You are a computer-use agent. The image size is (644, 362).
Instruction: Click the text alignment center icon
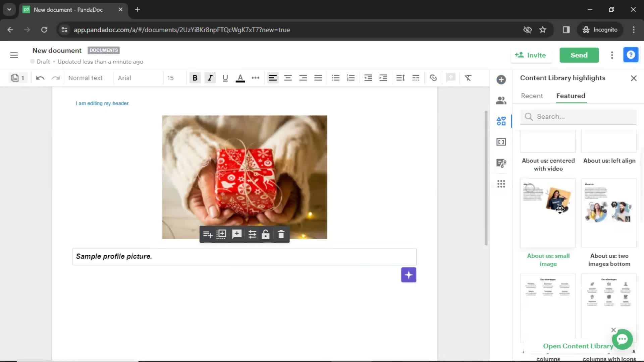click(x=288, y=78)
